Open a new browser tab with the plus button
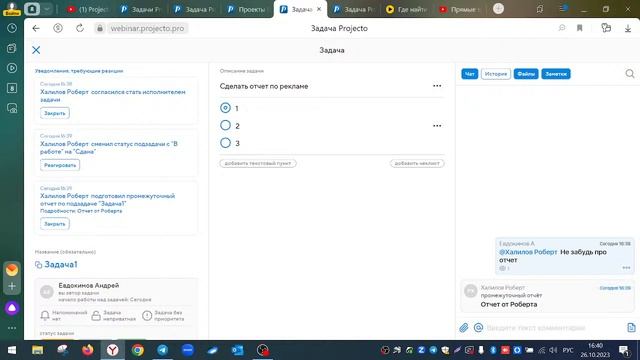Viewport: 640px width, 360px height. pyautogui.click(x=498, y=9)
